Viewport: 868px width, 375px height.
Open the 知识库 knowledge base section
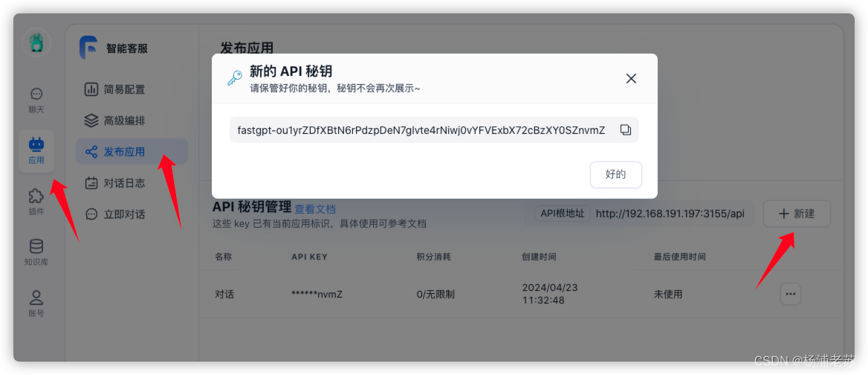coord(36,253)
